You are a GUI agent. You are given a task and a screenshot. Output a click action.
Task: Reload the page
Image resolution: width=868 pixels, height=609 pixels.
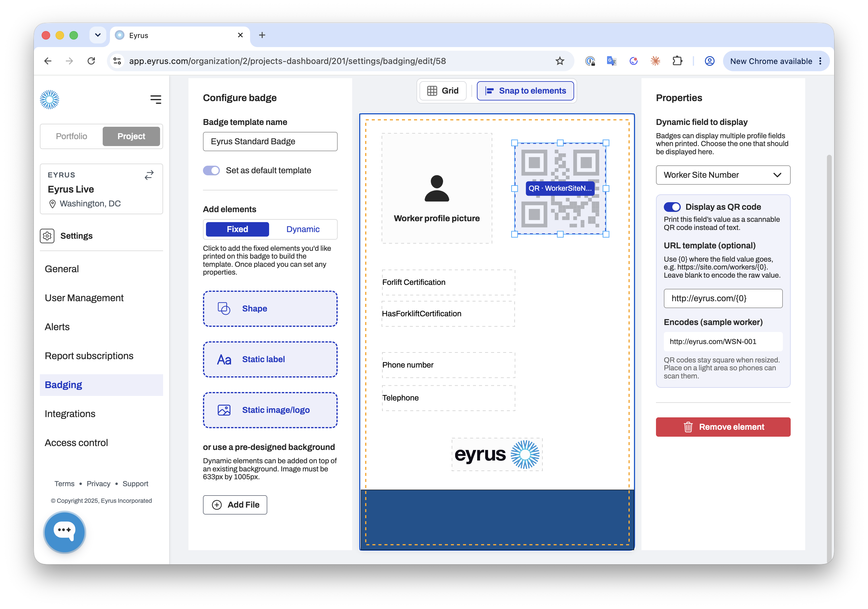[91, 61]
